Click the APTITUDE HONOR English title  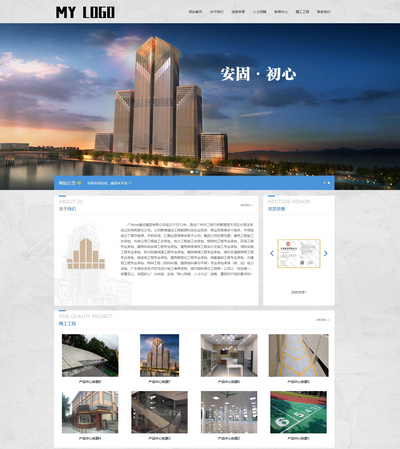point(289,202)
